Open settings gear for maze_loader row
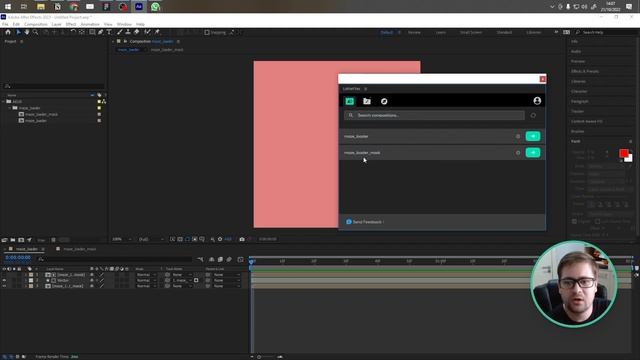This screenshot has width=640, height=360. click(518, 136)
